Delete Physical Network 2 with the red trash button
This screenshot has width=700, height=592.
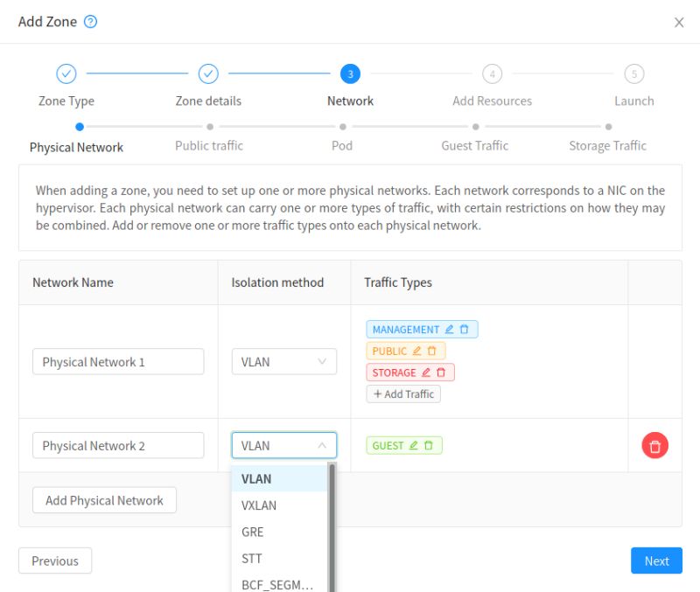point(654,445)
